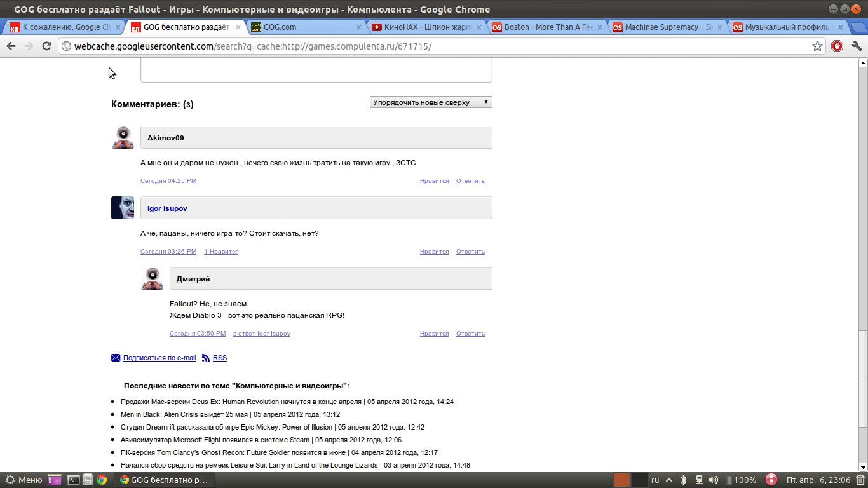Click the 'Сегодня 04:25 PM' timestamp link

(x=168, y=181)
